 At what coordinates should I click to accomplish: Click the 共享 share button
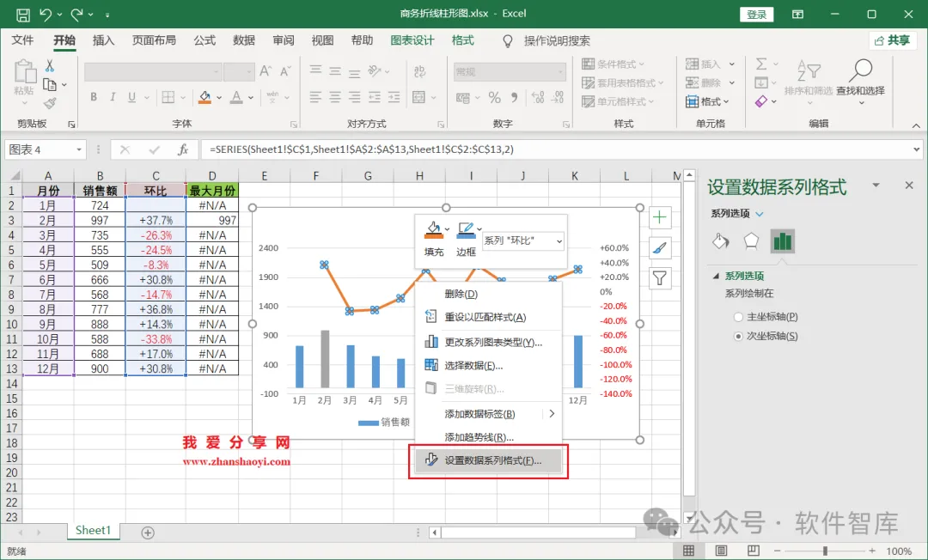click(x=893, y=40)
